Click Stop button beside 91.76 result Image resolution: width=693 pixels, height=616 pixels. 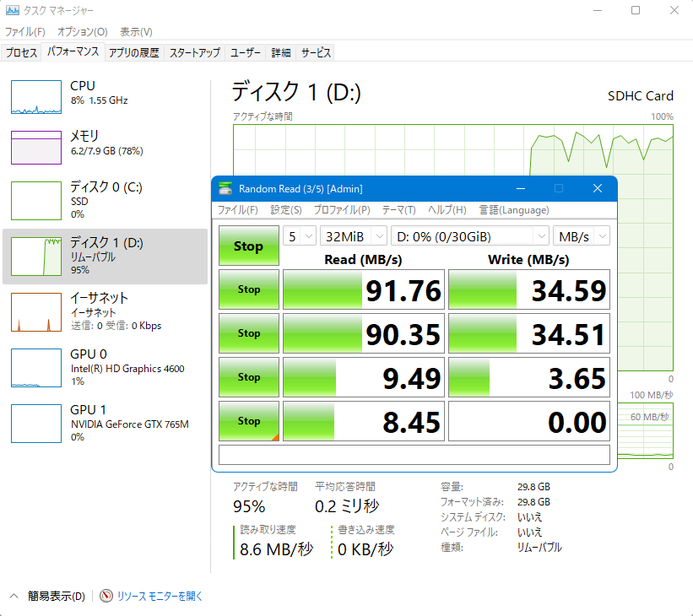249,289
